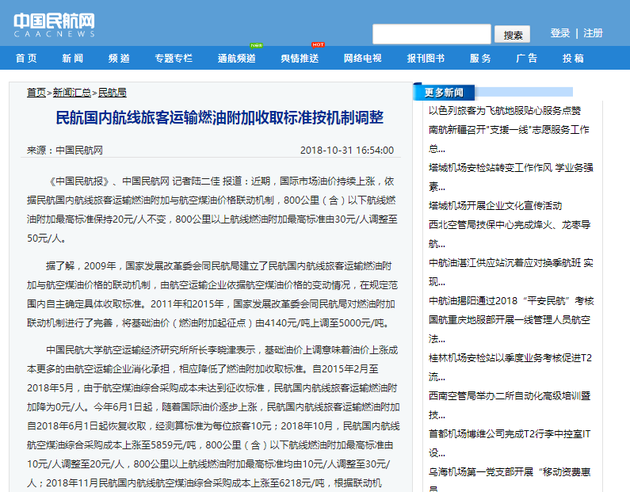Click the paragraph beginning 据了解，2009年

coord(212,294)
